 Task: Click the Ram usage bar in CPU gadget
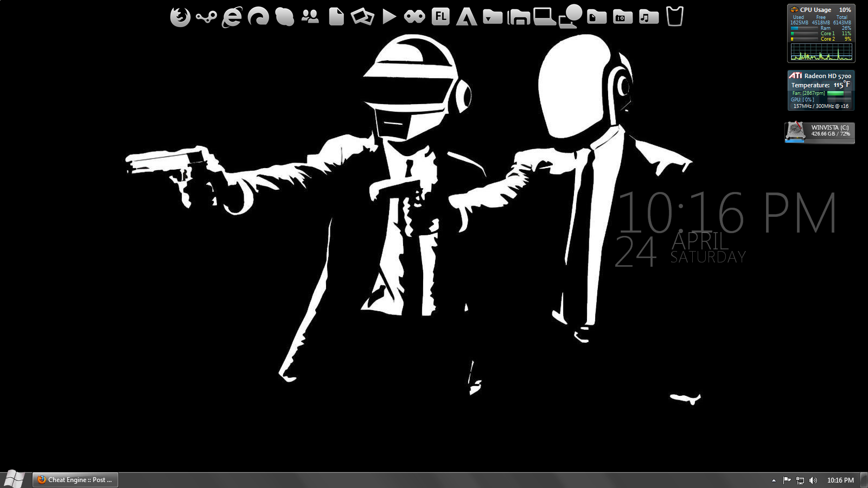(x=804, y=28)
